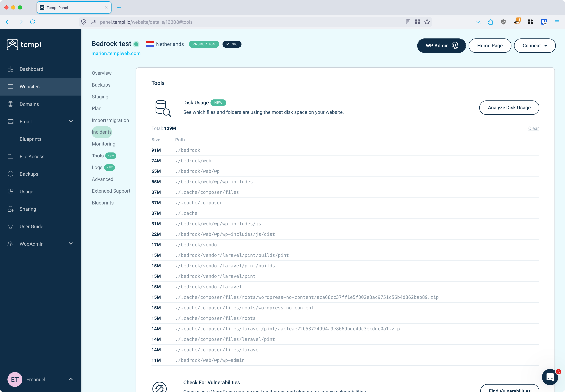
Task: Click the Blueprints dashed-square icon in sidebar
Action: (x=10, y=139)
